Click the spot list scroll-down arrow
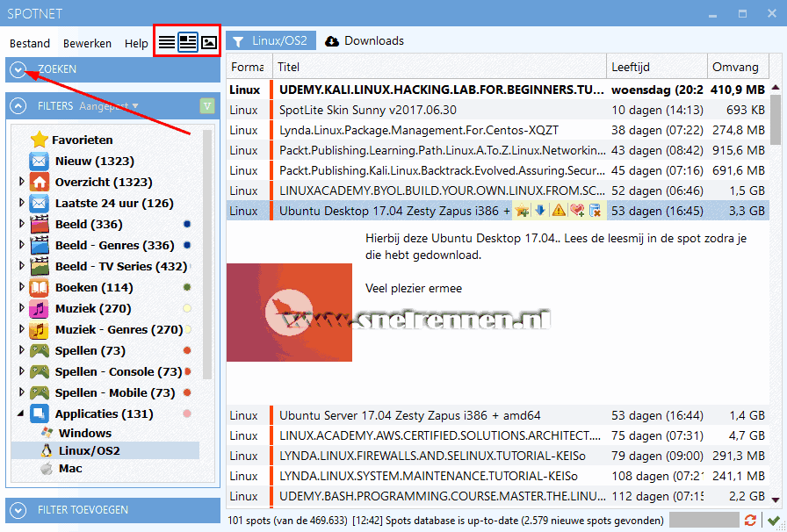Viewport: 787px width, 532px height. [x=776, y=500]
